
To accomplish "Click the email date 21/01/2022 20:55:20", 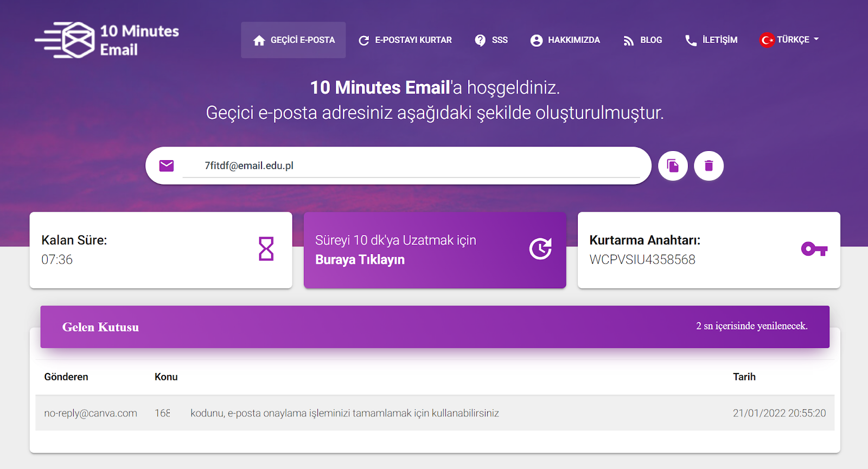I will pos(779,413).
